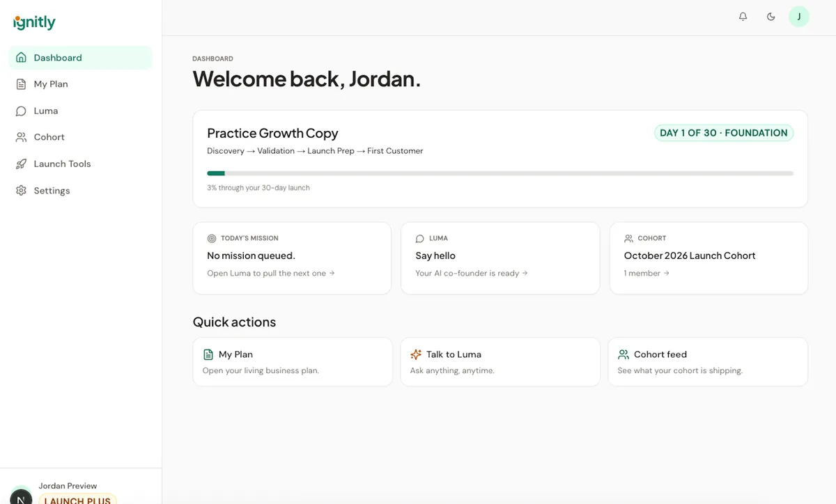Click the N avatar at sidebar bottom
This screenshot has height=504, width=836.
pos(21,496)
